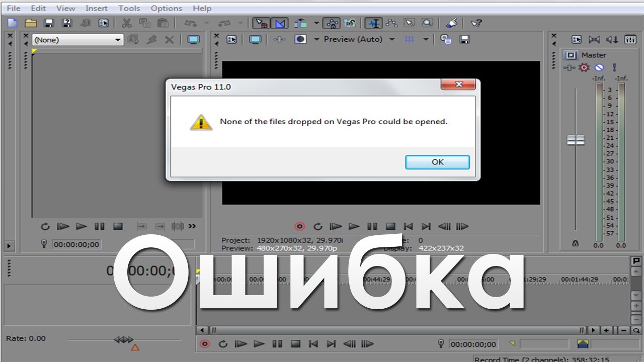Click the Master volume fader handle

click(576, 140)
